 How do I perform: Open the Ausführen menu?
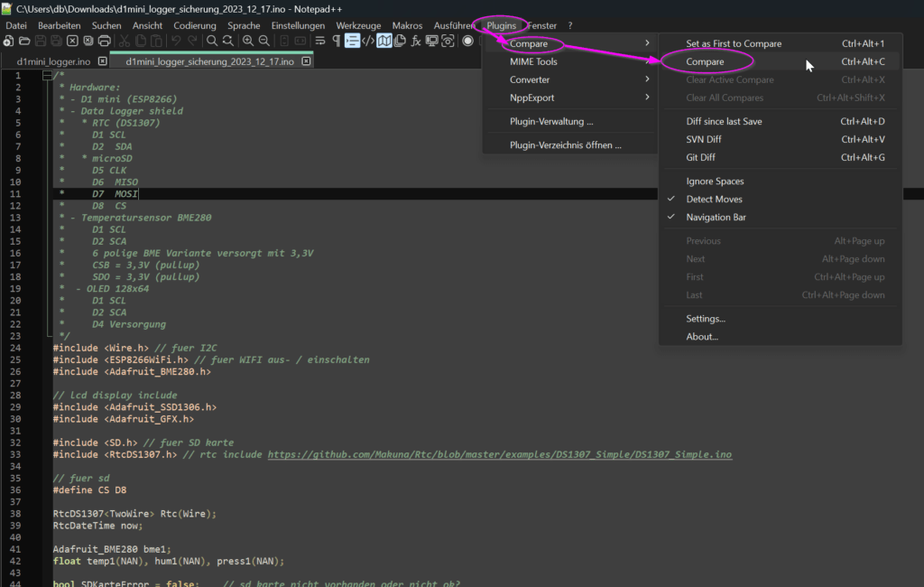pos(455,25)
